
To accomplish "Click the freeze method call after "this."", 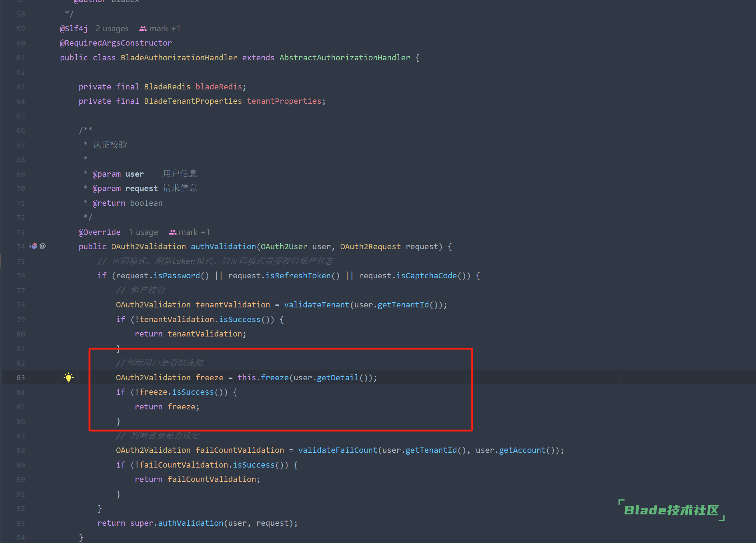I will [275, 377].
